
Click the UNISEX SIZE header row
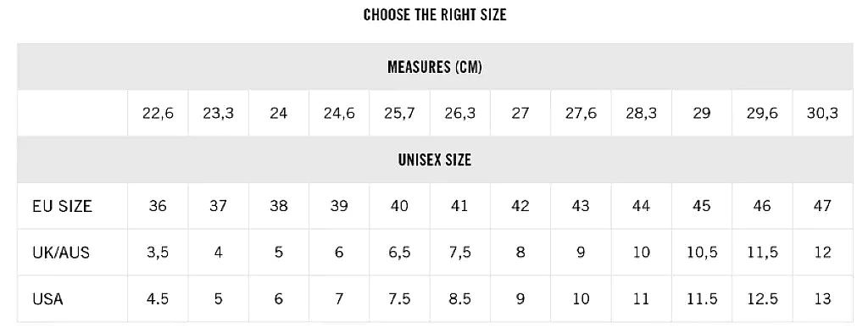point(435,160)
